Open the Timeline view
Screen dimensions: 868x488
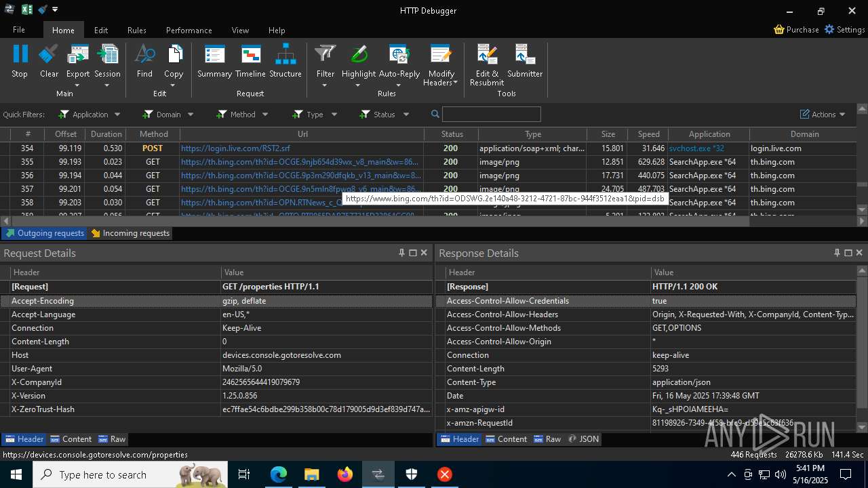click(250, 54)
